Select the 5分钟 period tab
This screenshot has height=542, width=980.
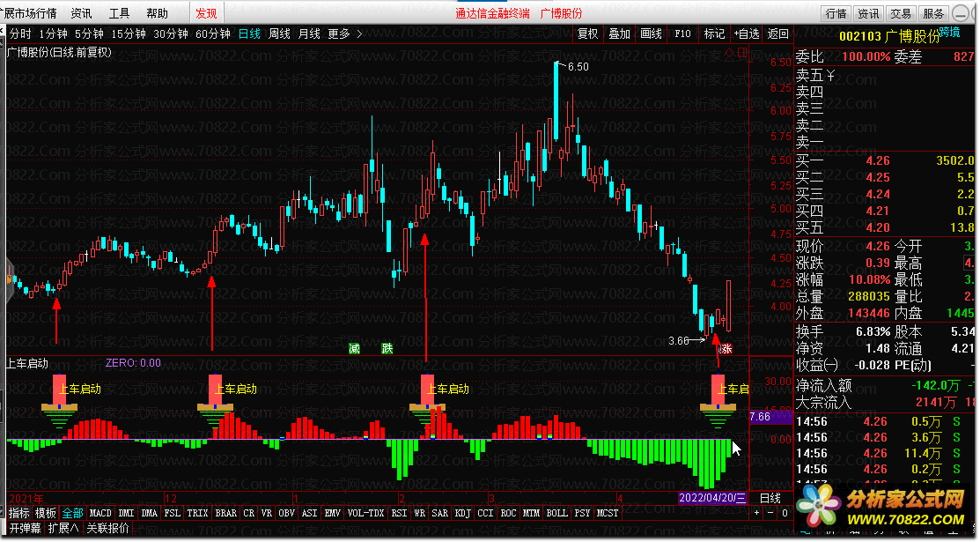[x=90, y=33]
